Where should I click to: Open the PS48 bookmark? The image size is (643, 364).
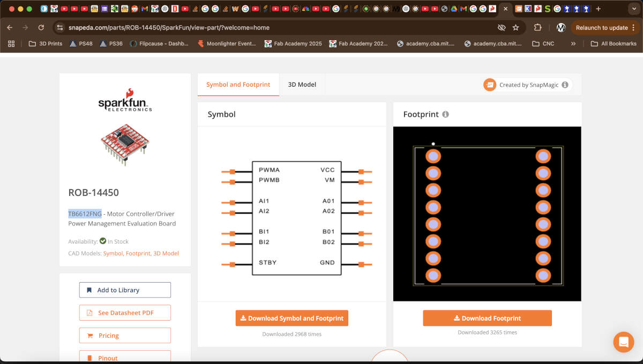[81, 43]
